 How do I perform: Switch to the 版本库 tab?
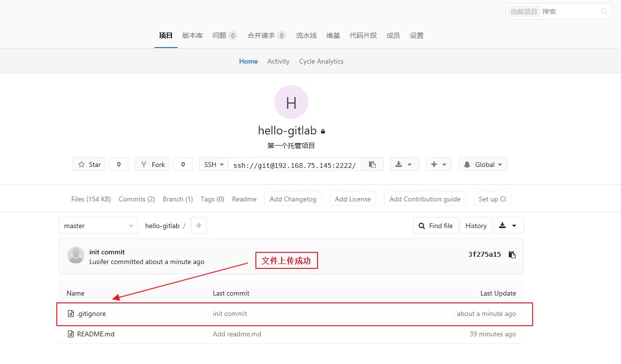[193, 35]
